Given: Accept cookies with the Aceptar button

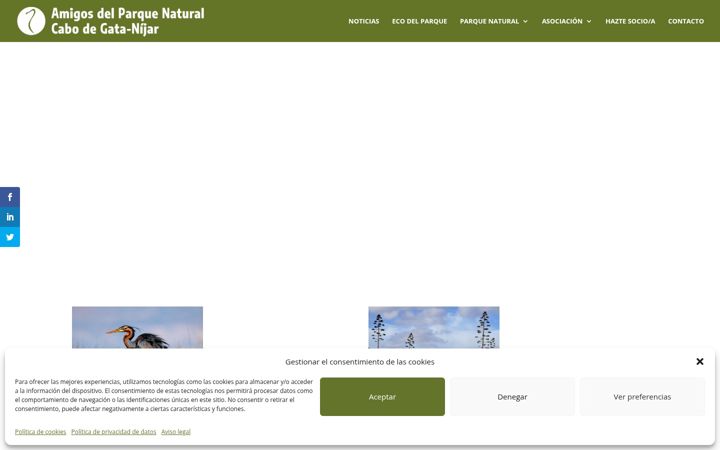Looking at the screenshot, I should coord(382,397).
